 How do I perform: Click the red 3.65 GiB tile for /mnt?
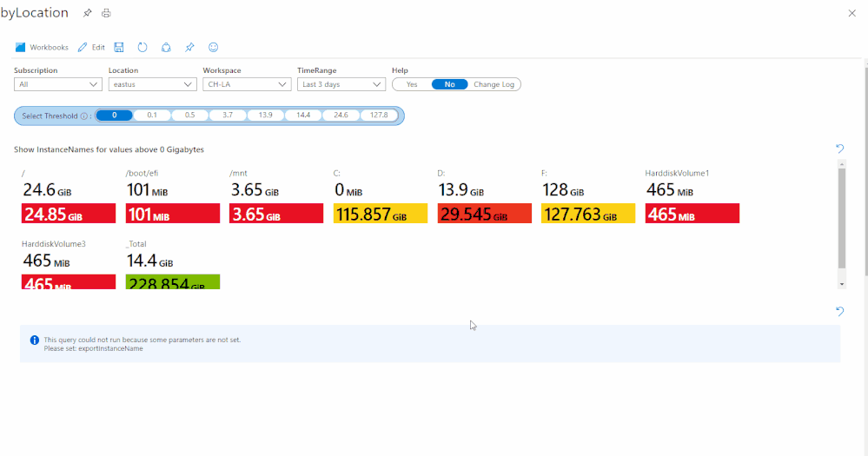(276, 213)
